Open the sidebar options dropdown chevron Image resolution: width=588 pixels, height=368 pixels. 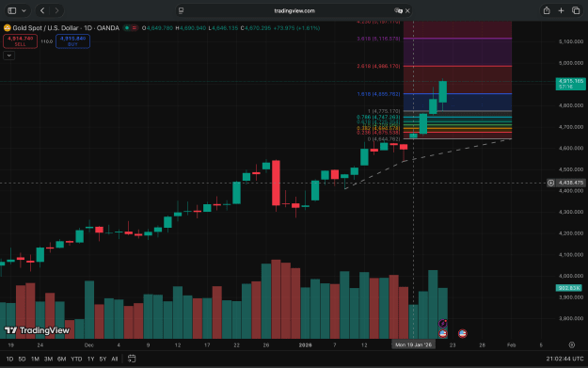point(24,10)
